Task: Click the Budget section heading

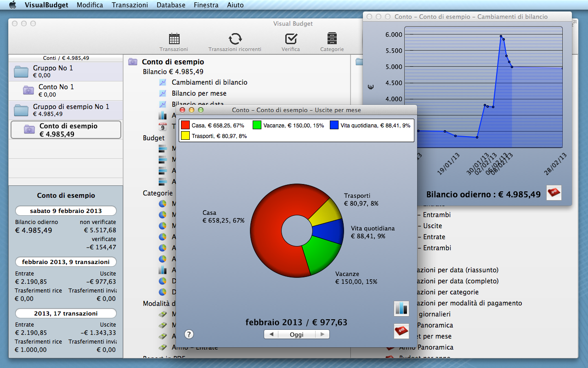Action: pyautogui.click(x=153, y=138)
